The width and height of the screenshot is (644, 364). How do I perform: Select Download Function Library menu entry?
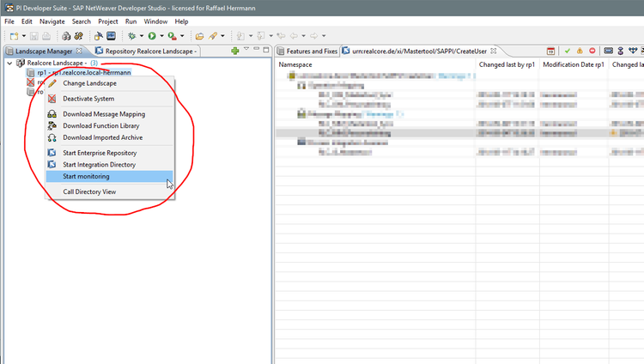click(110, 125)
